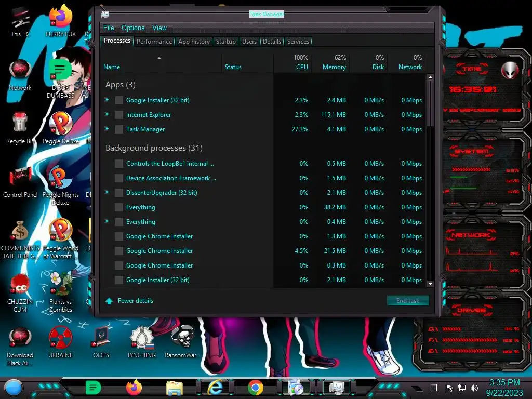532x399 pixels.
Task: Open Google Chrome from the taskbar
Action: [256, 388]
